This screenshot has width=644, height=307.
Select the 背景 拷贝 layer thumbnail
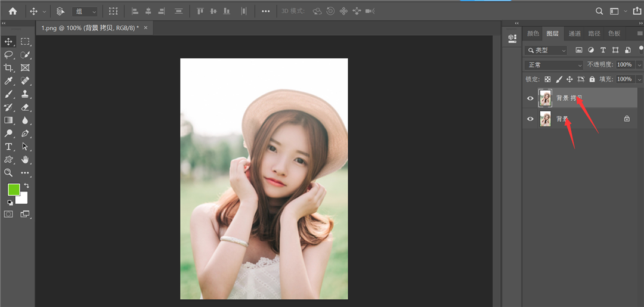545,98
